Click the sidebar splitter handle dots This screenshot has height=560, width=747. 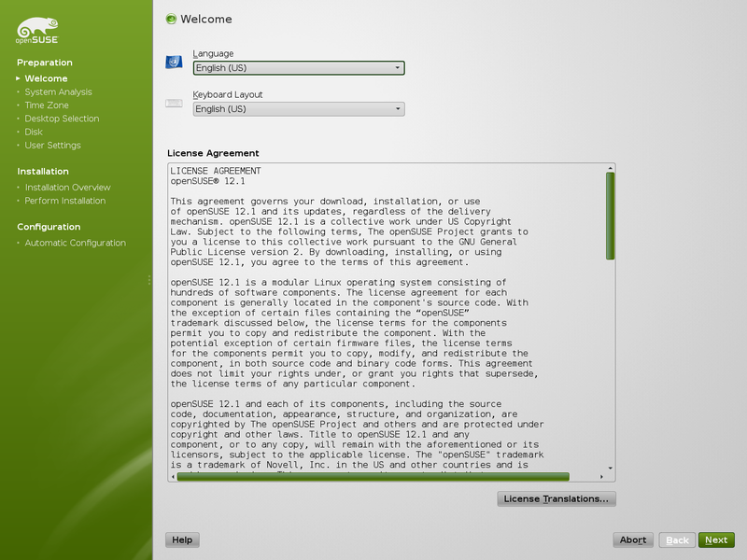point(149,280)
